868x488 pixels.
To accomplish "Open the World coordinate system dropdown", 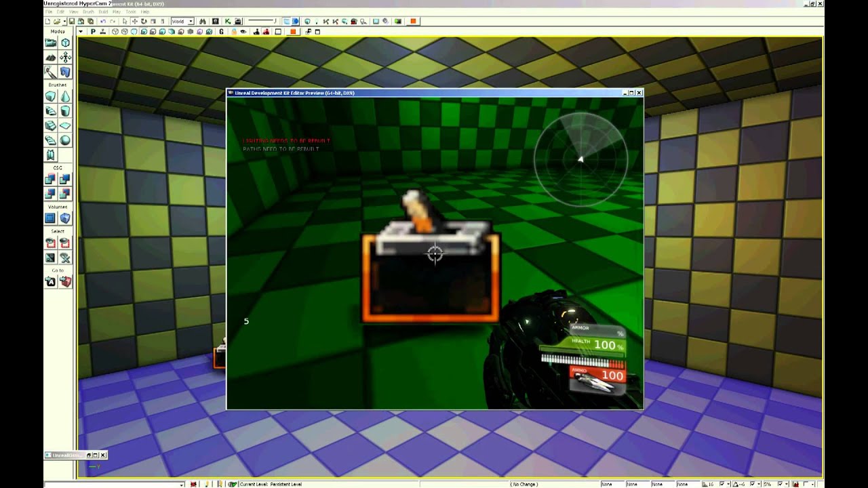I will [182, 22].
